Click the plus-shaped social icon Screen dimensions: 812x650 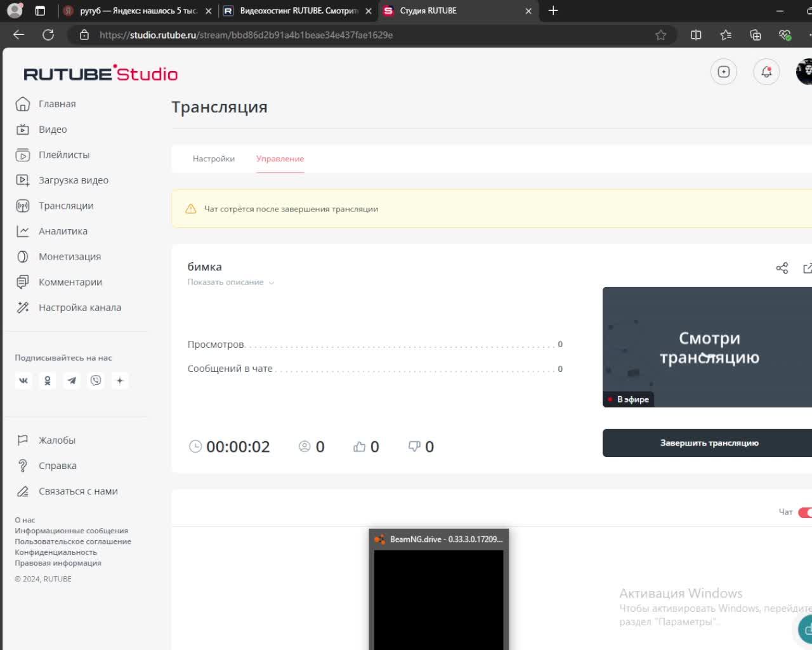click(120, 380)
